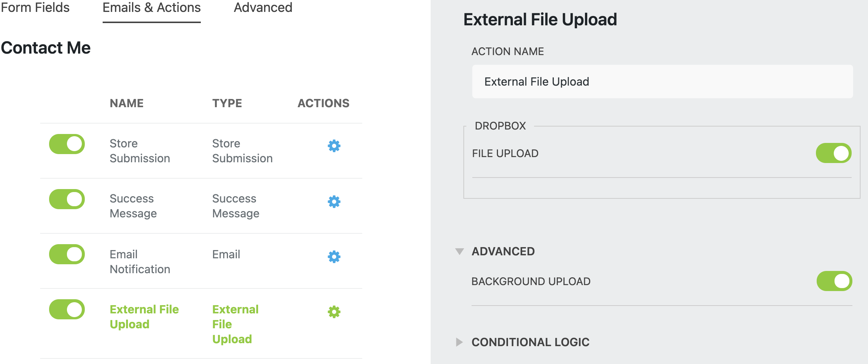Collapse the Dropbox settings group
Screen dimensions: 868x364
coord(500,125)
